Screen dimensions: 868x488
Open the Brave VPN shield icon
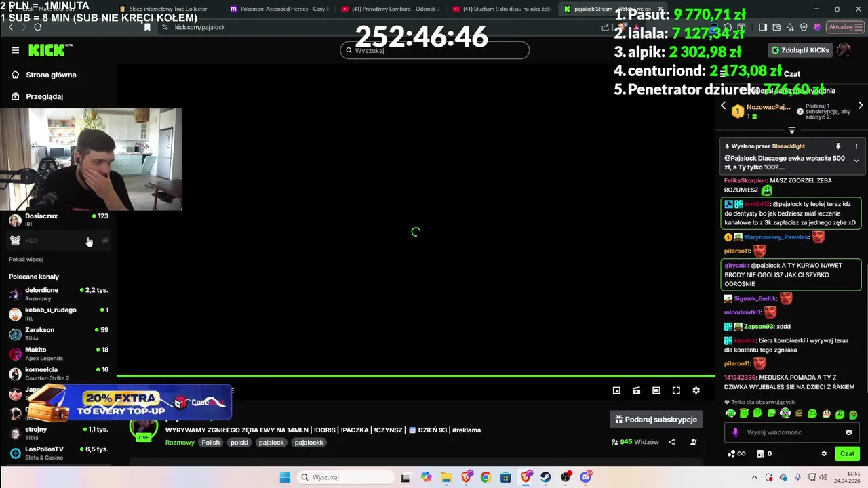[804, 27]
